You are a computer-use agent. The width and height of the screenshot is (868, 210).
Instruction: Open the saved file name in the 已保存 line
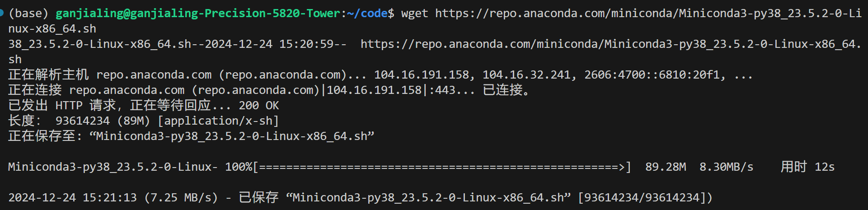coord(428,198)
